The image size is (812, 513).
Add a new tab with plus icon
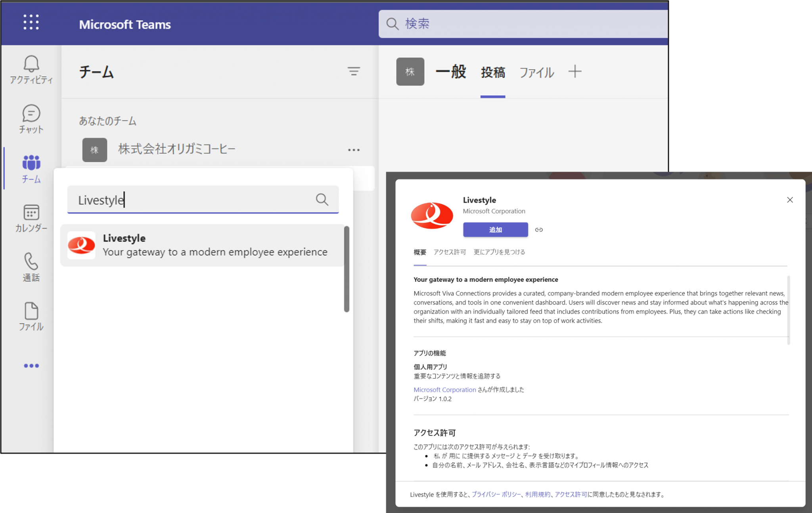575,71
